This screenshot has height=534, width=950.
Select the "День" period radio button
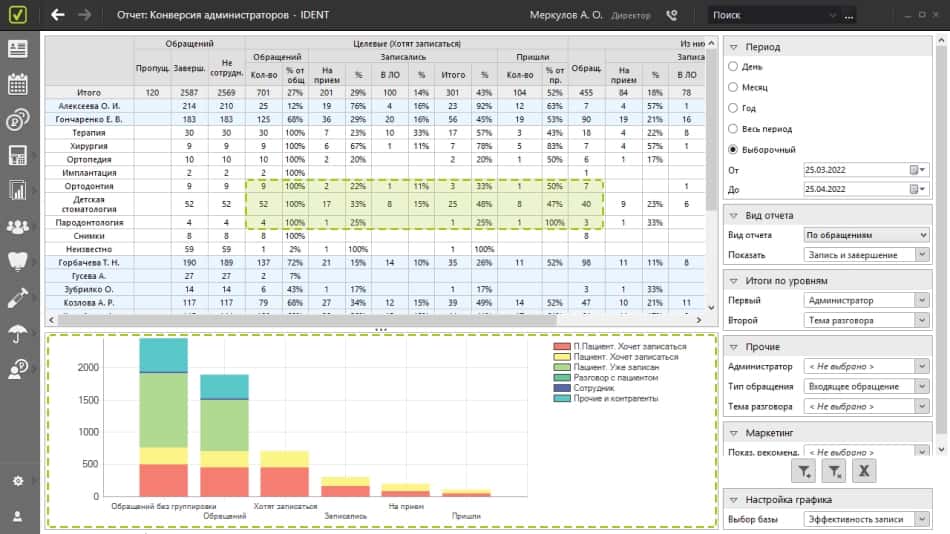click(x=734, y=66)
